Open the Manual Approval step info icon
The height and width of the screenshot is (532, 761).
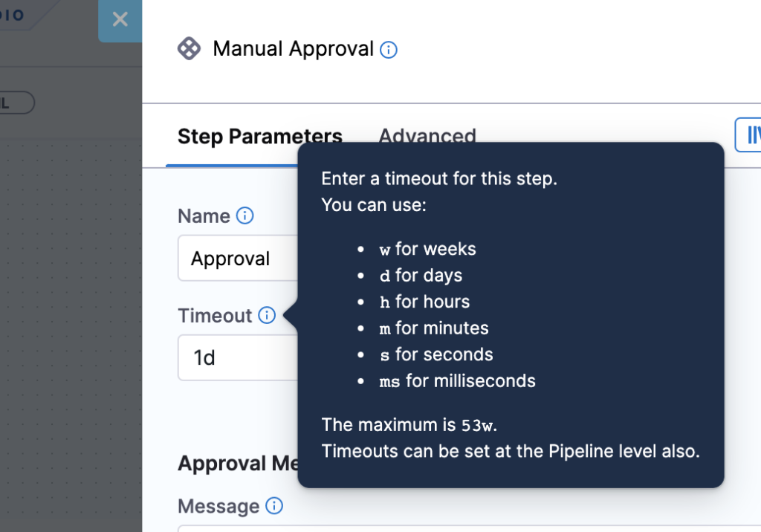[389, 48]
